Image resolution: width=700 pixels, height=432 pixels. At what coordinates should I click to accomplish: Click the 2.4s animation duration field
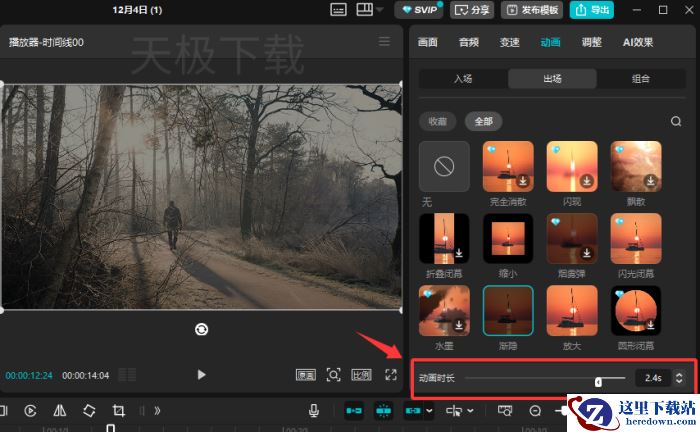click(653, 378)
